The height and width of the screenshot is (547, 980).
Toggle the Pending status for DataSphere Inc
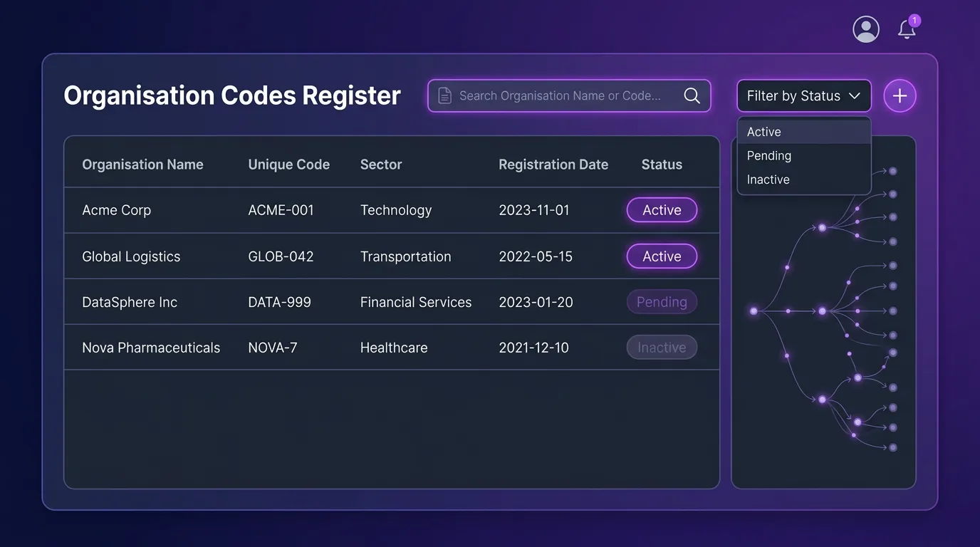tap(662, 301)
